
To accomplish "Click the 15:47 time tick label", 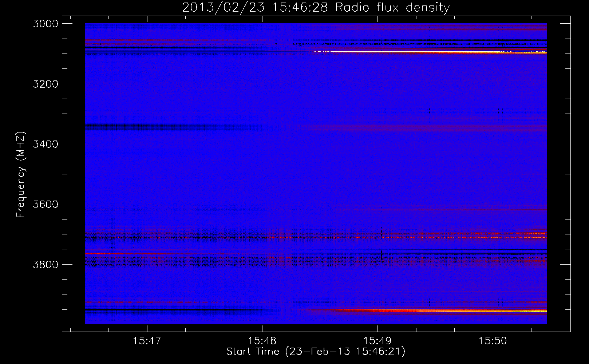I will (x=147, y=341).
